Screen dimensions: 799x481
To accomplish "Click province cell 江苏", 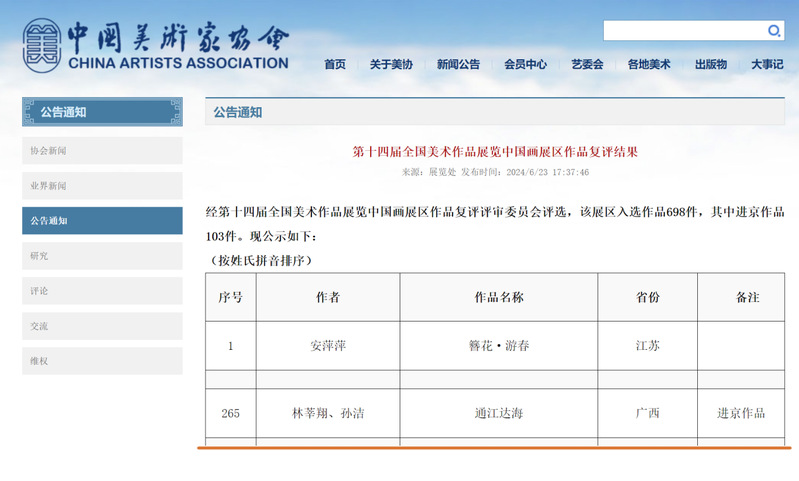I will pyautogui.click(x=647, y=346).
